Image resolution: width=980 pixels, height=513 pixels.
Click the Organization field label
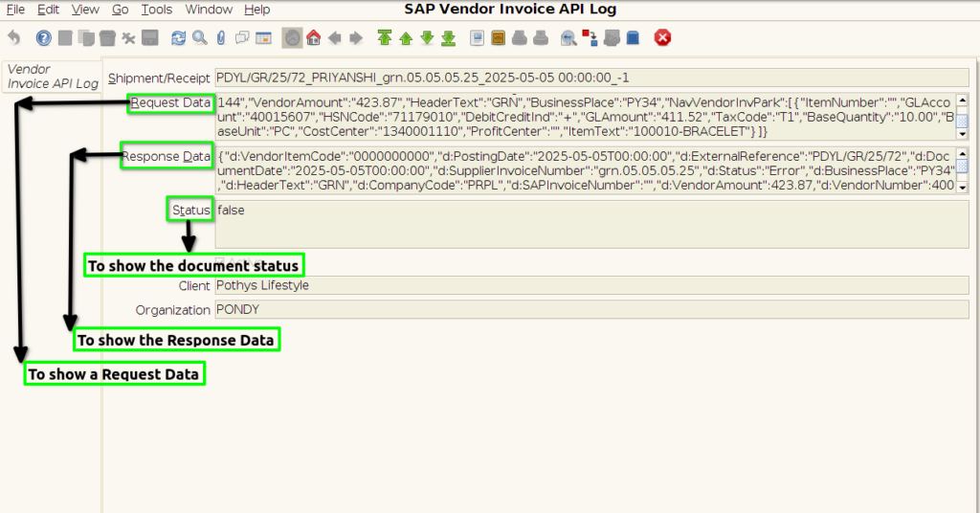173,310
